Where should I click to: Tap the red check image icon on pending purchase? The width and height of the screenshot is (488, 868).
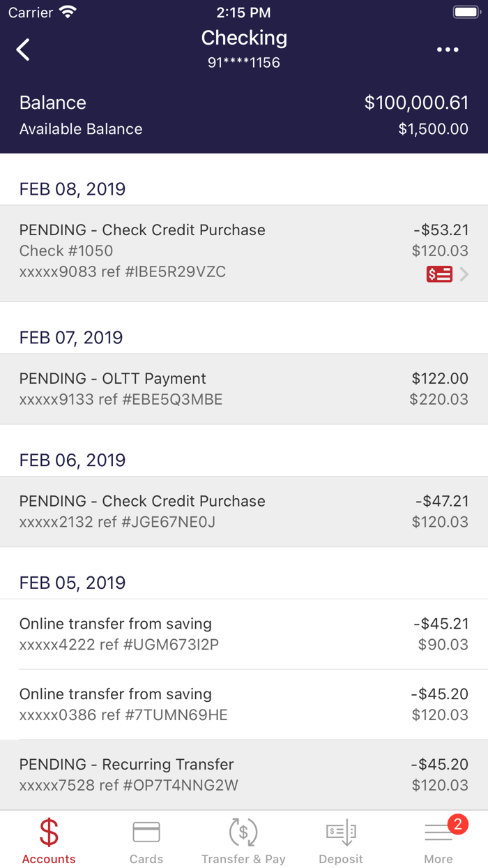coord(440,274)
